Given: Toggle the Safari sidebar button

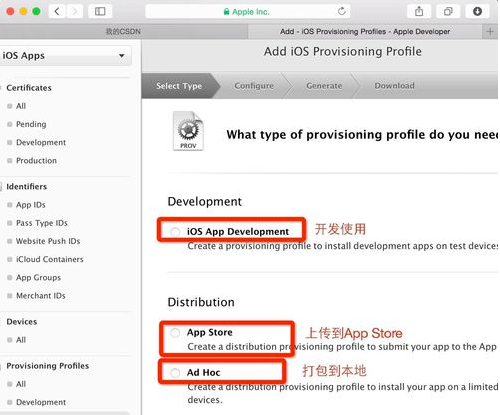Looking at the screenshot, I should (x=100, y=12).
